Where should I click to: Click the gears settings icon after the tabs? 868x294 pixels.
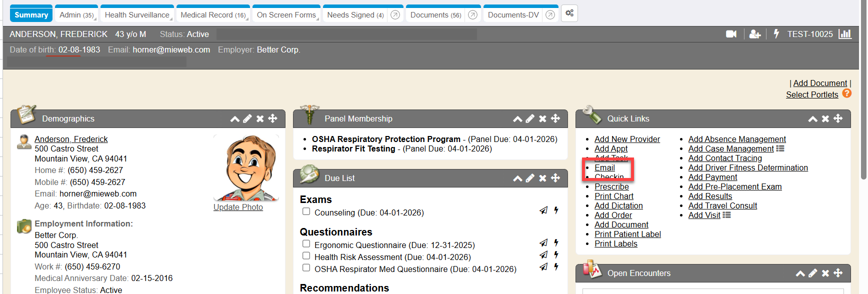pos(569,13)
